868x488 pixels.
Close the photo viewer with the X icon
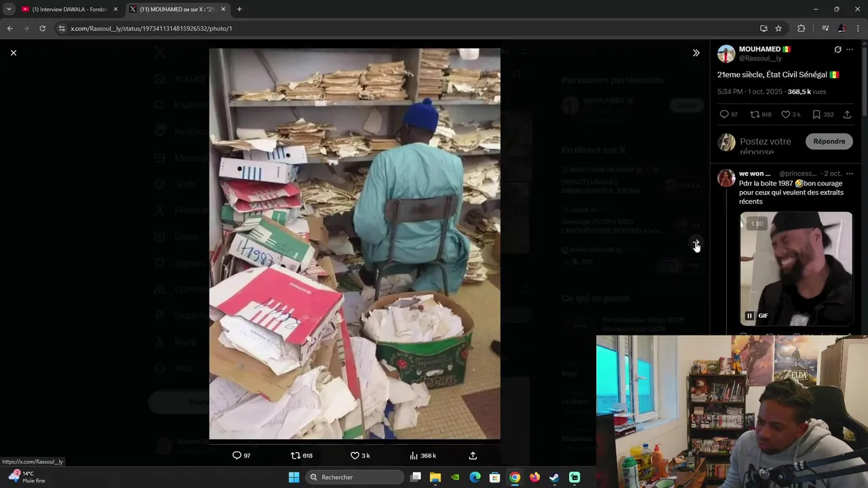point(13,53)
